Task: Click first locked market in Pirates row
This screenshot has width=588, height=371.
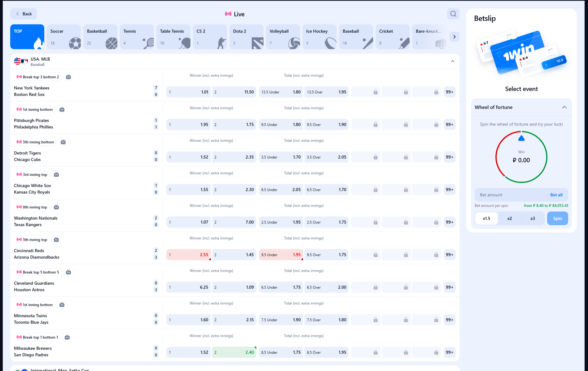Action: (x=365, y=125)
